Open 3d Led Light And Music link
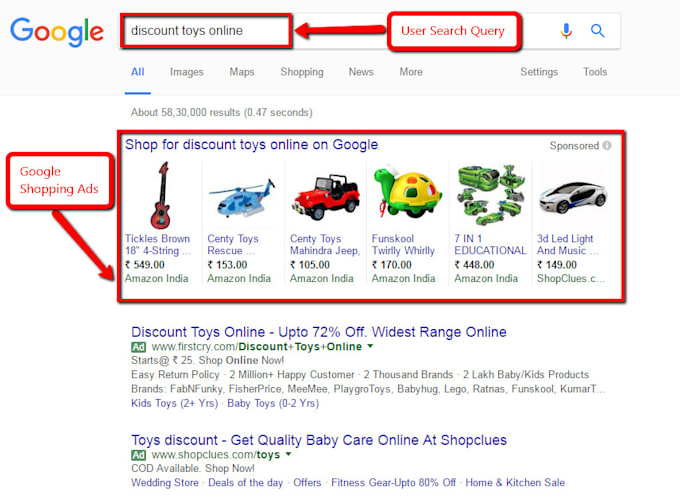 tap(567, 245)
